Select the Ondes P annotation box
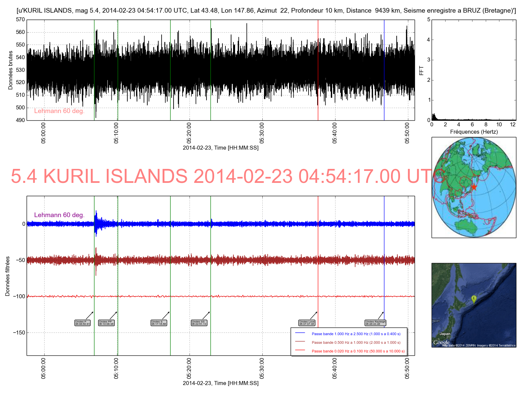 click(x=82, y=323)
